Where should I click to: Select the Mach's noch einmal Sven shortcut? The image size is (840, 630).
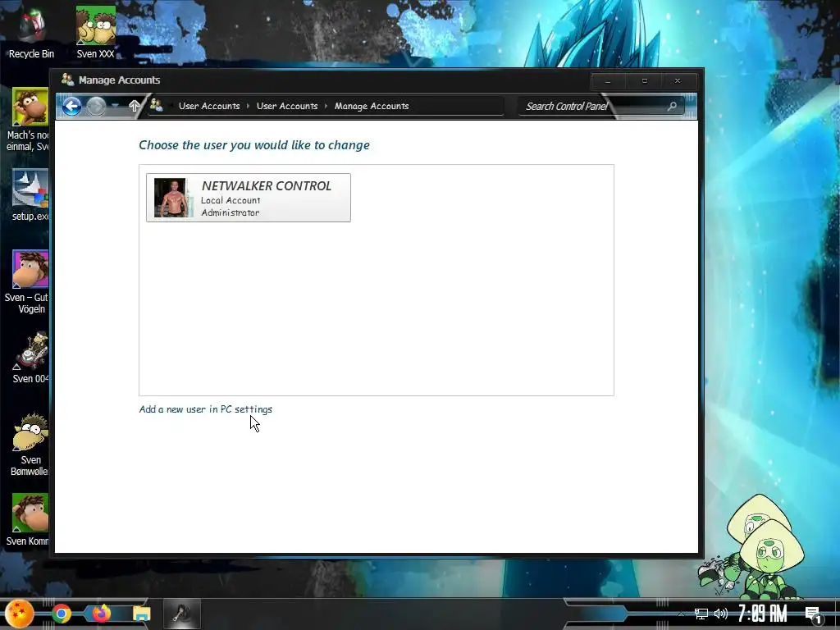pos(28,120)
